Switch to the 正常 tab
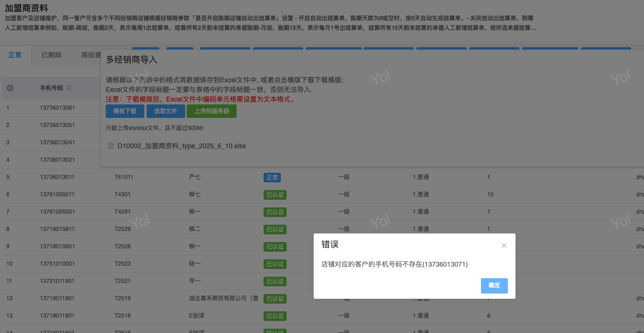Screen dimensions: 644x333 click(15, 55)
